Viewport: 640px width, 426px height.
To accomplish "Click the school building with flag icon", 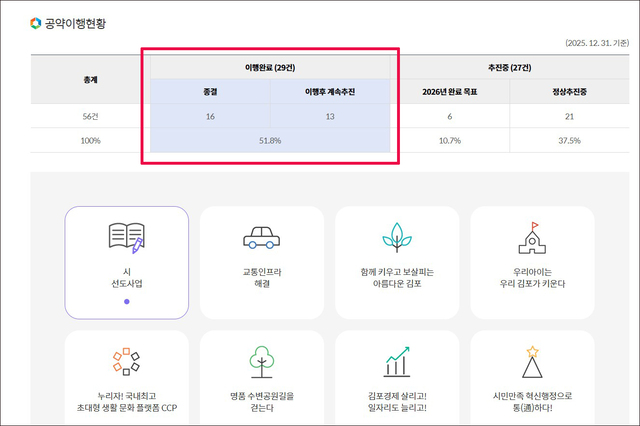I will (531, 237).
